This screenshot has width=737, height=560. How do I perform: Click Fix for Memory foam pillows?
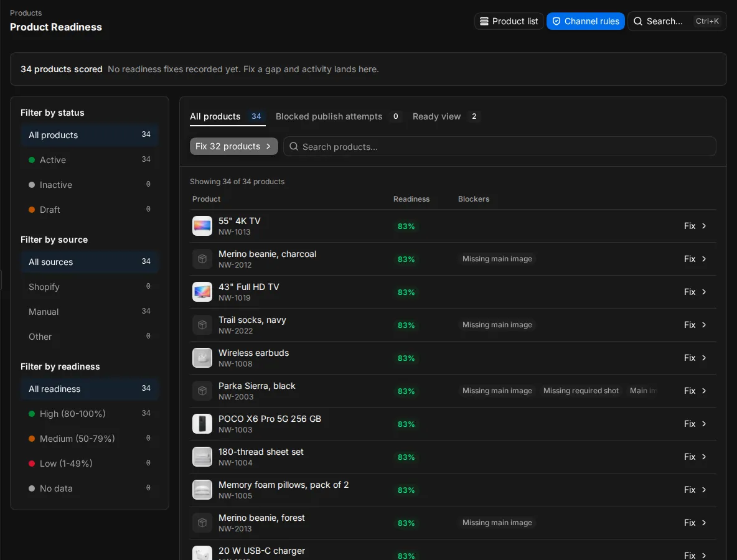[x=695, y=490]
